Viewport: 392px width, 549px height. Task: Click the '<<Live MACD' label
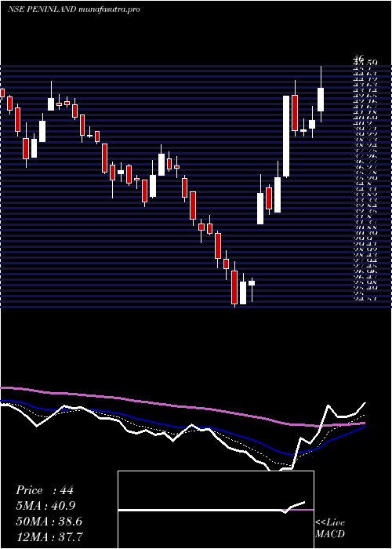(x=330, y=528)
